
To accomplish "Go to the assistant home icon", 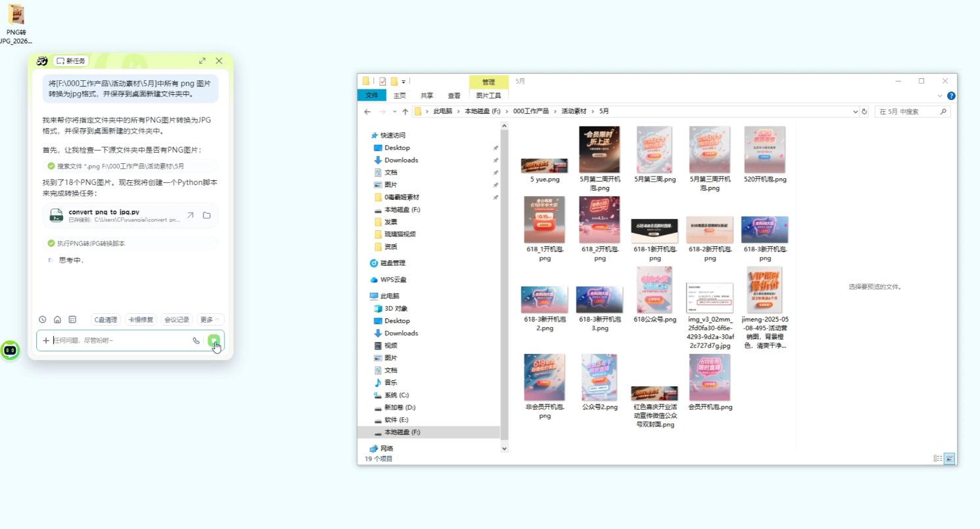I will coord(57,320).
